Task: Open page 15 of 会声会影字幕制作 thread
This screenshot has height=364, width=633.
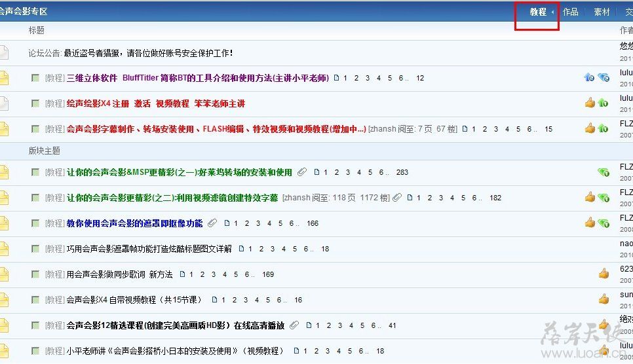Action: [x=548, y=129]
